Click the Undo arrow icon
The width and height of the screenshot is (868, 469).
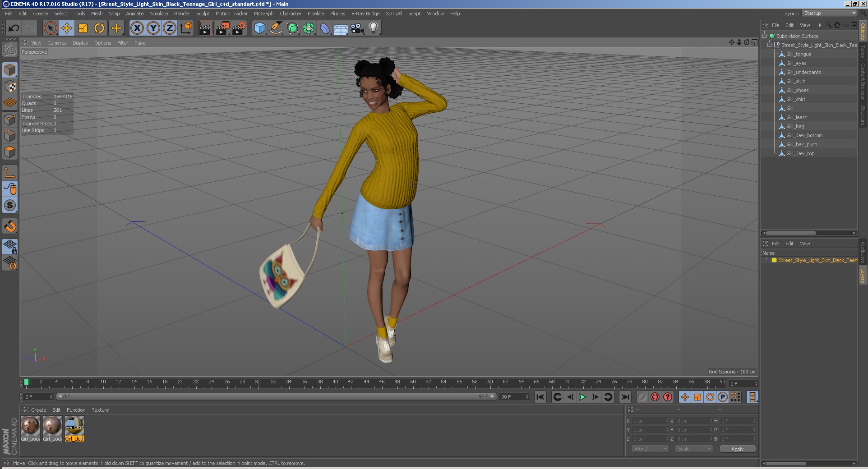[x=14, y=28]
